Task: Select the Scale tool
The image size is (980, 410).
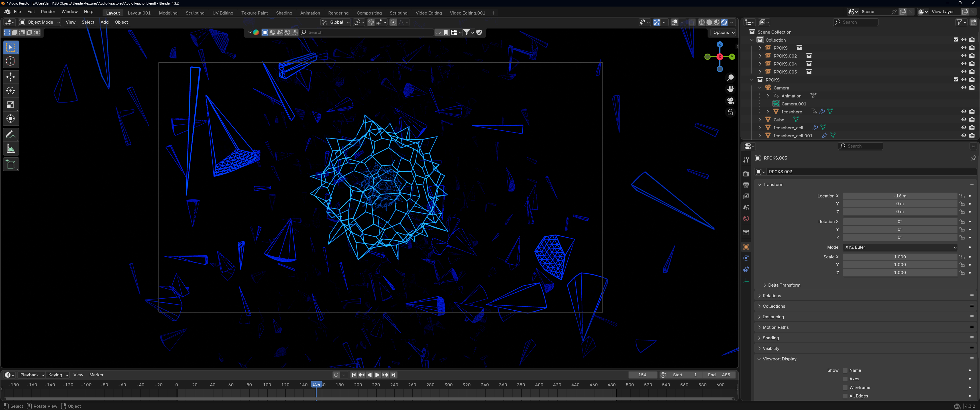Action: tap(11, 105)
